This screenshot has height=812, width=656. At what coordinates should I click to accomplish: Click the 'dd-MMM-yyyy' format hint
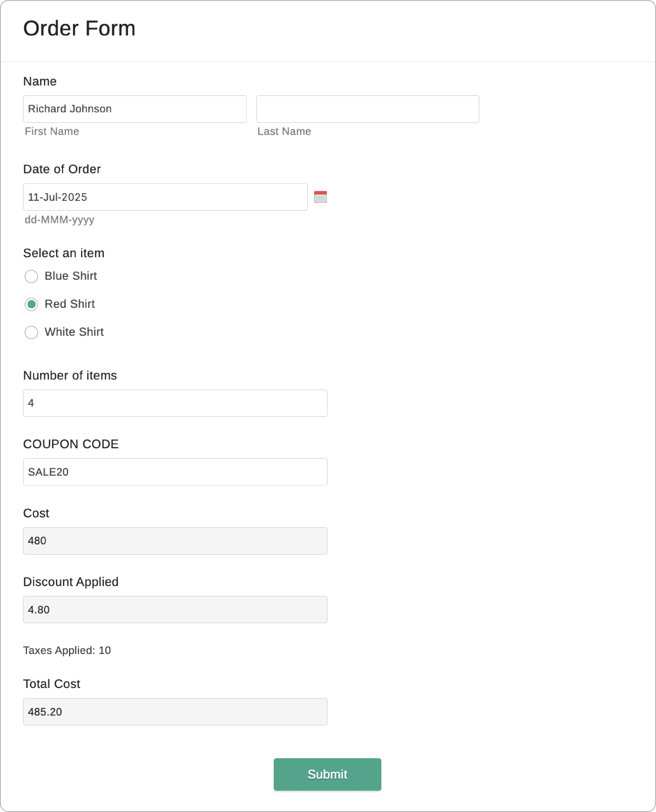tap(60, 220)
